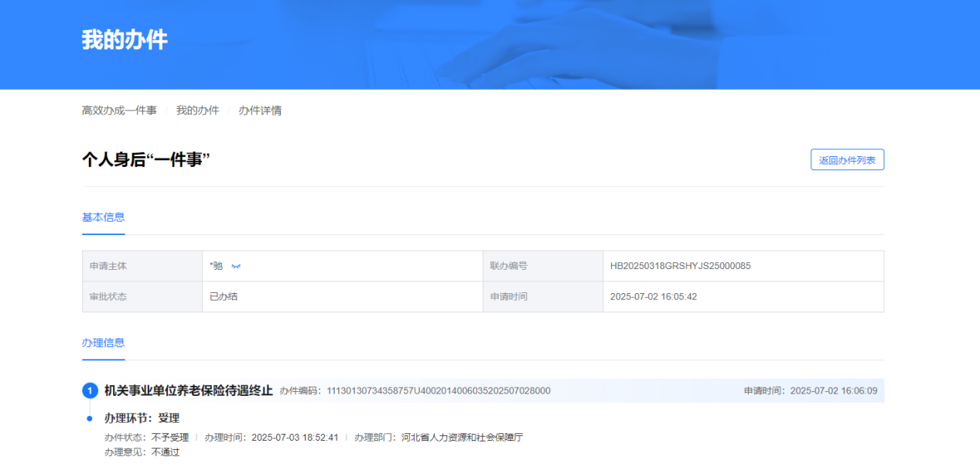The width and height of the screenshot is (980, 474).
Task: Click the 机关事业单位养老保险待遇终止 item title
Action: 189,390
